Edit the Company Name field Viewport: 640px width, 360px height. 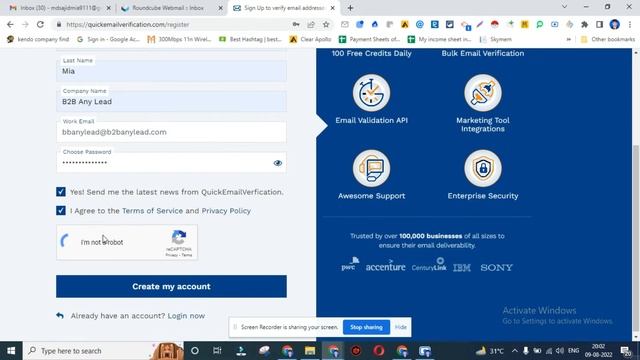click(171, 102)
